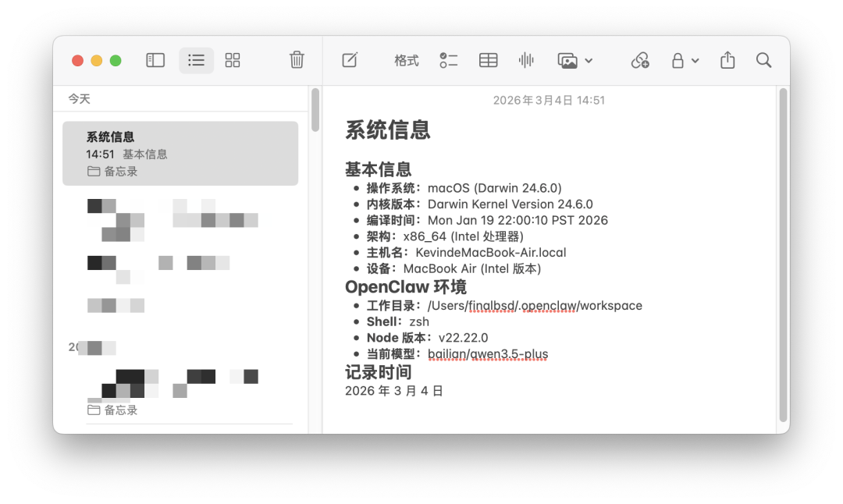Switch to list view
This screenshot has height=504, width=843.
(x=196, y=60)
